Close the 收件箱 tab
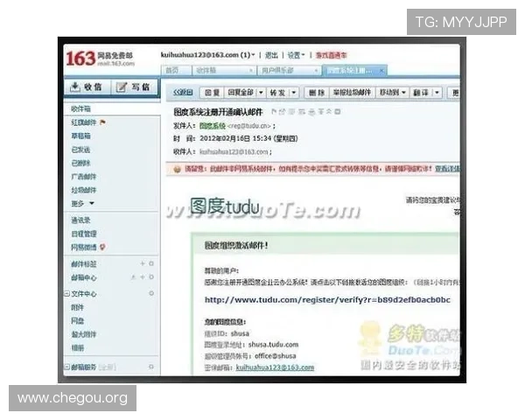Viewport: 525px width, 420px height. point(250,71)
